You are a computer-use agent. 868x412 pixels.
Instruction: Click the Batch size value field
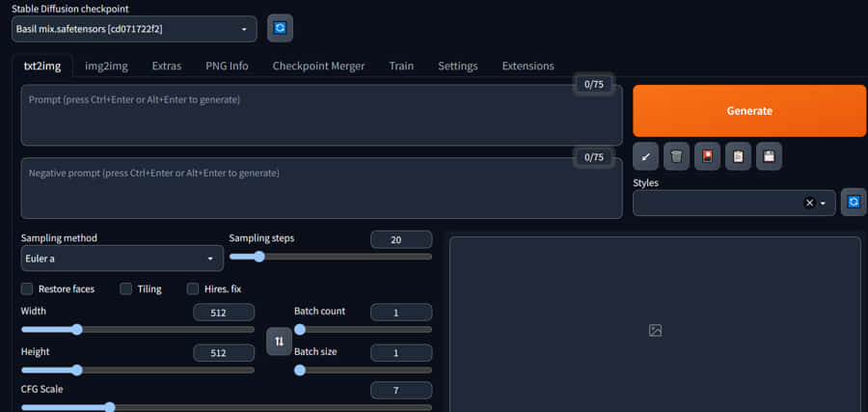coord(401,353)
